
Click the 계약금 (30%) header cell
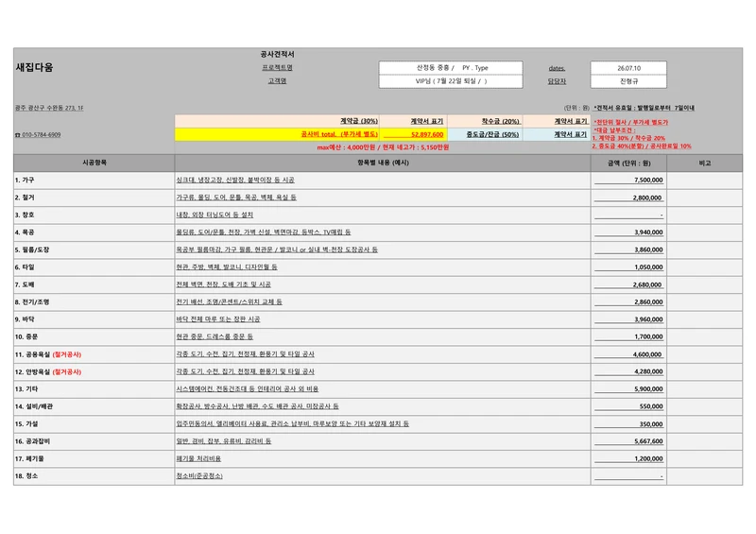(x=277, y=121)
